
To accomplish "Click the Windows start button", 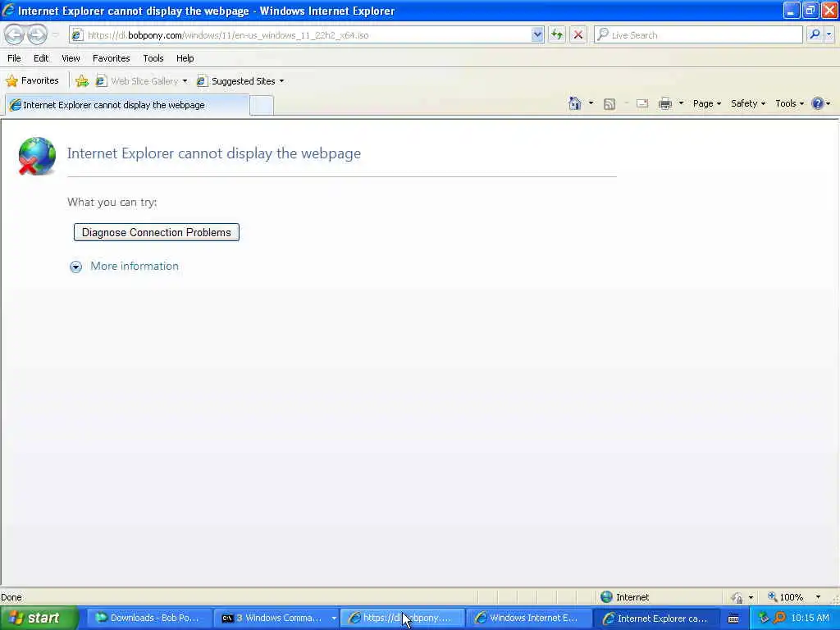I will coord(39,619).
